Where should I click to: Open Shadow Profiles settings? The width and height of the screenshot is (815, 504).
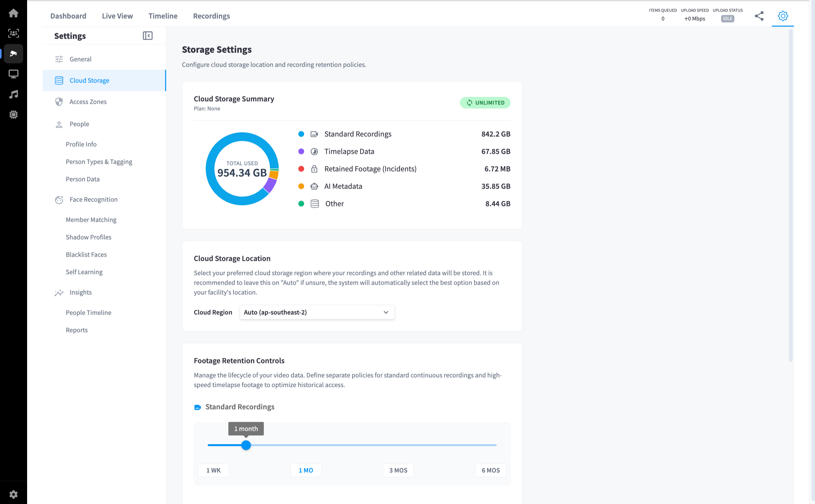[89, 237]
